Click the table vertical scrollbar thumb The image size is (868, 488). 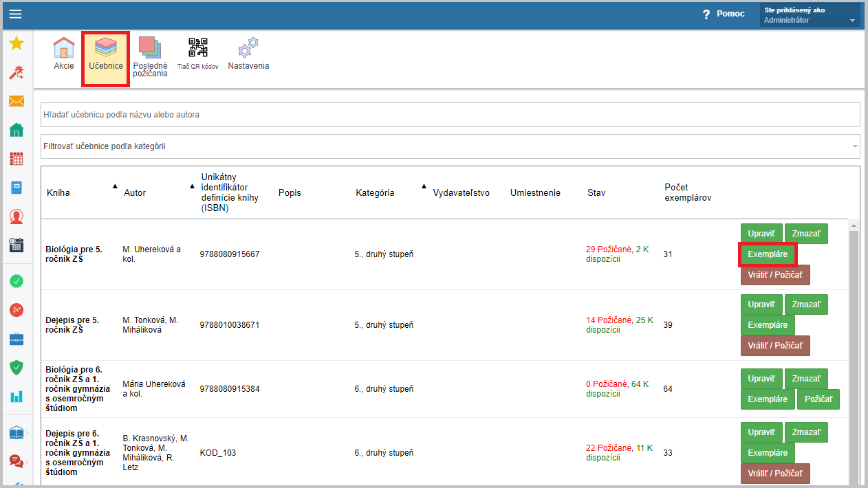pos(854,357)
